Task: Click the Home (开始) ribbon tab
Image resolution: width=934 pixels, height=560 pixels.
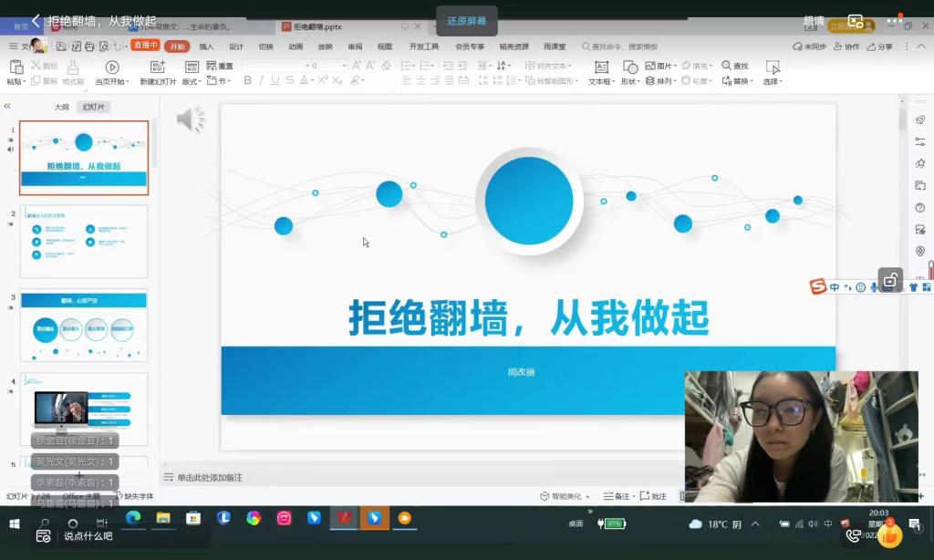Action: 177,47
